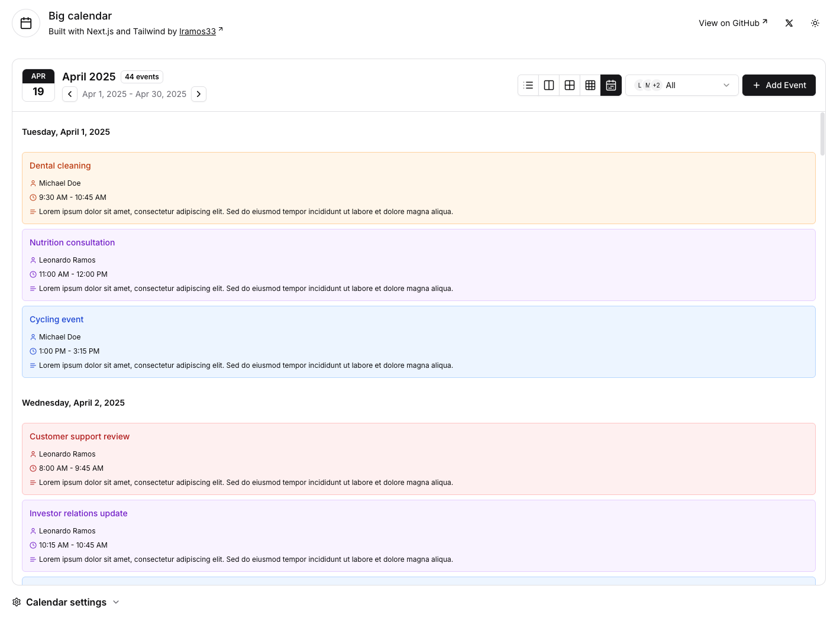
Task: Click the APR 19 today date badge
Action: (38, 85)
